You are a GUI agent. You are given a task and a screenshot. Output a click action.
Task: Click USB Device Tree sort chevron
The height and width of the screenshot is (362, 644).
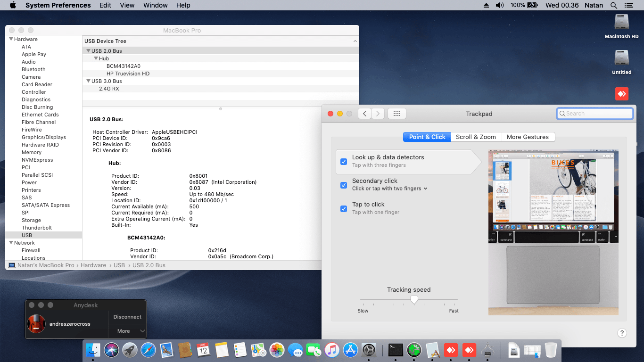(x=355, y=41)
